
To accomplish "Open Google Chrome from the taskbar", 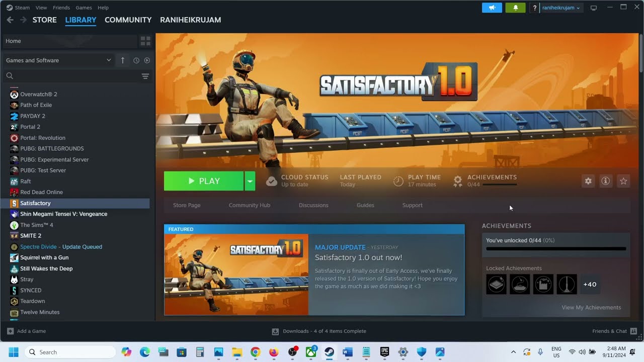I will [x=255, y=352].
